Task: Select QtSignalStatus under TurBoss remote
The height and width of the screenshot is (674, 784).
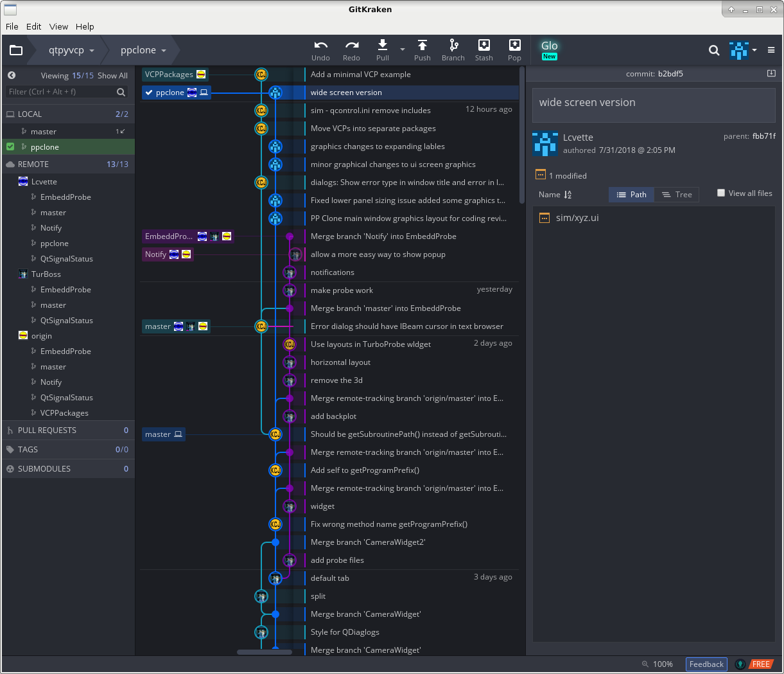Action: click(x=67, y=321)
